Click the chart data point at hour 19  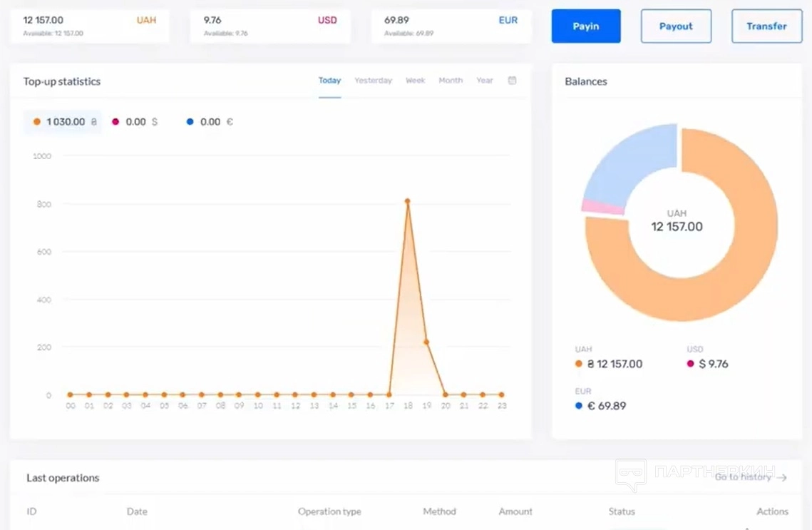point(426,342)
